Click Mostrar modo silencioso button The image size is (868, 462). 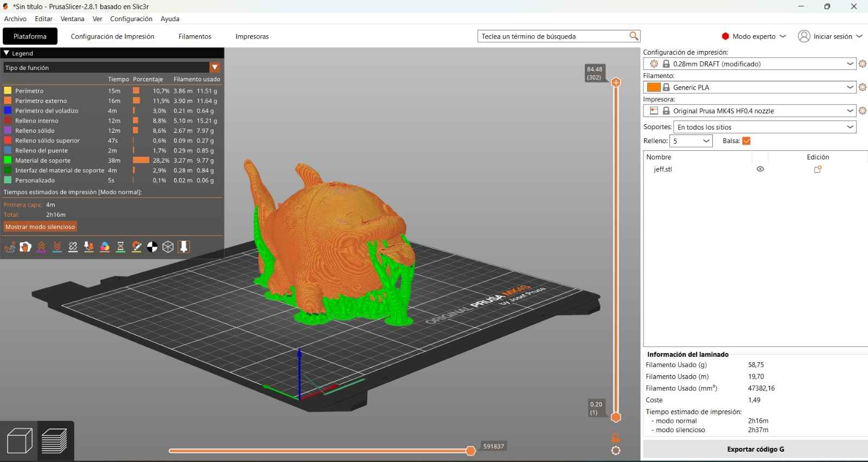(x=40, y=227)
